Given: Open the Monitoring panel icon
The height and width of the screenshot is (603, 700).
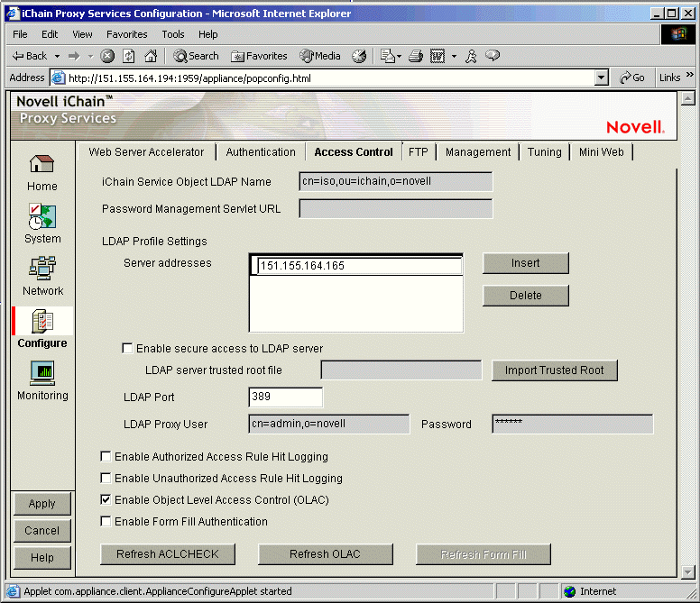Looking at the screenshot, I should point(42,373).
